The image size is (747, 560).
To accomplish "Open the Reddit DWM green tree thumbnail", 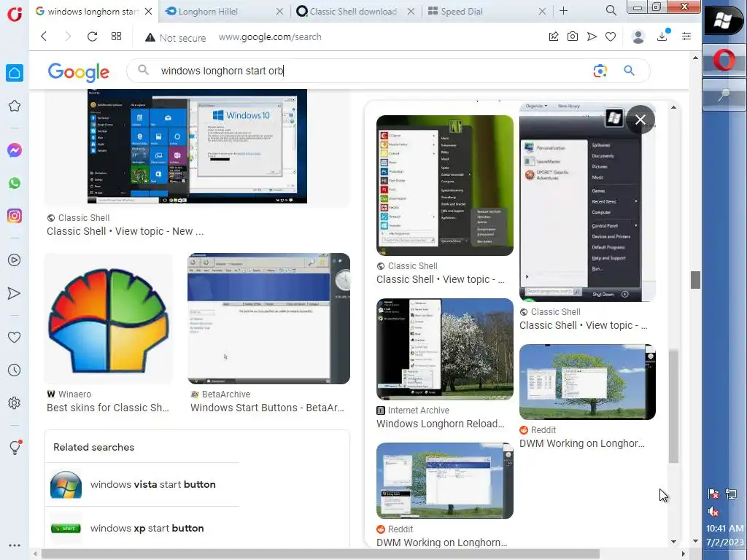I will pos(587,382).
